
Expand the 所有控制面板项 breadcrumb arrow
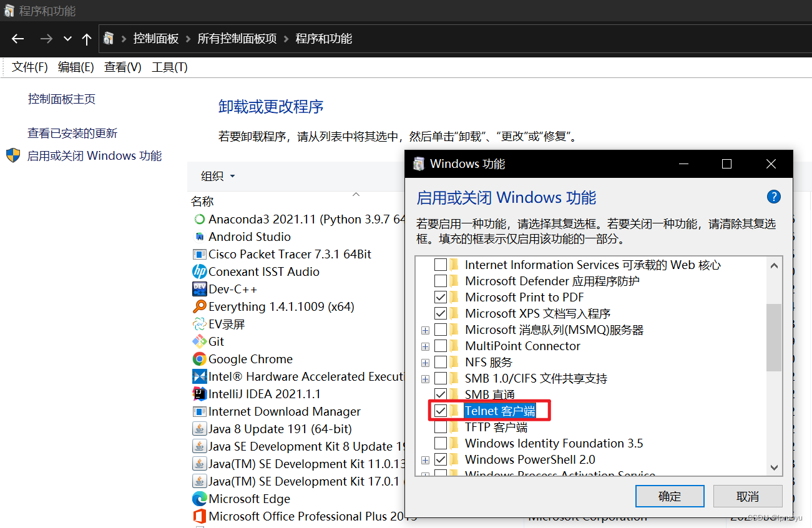point(286,39)
